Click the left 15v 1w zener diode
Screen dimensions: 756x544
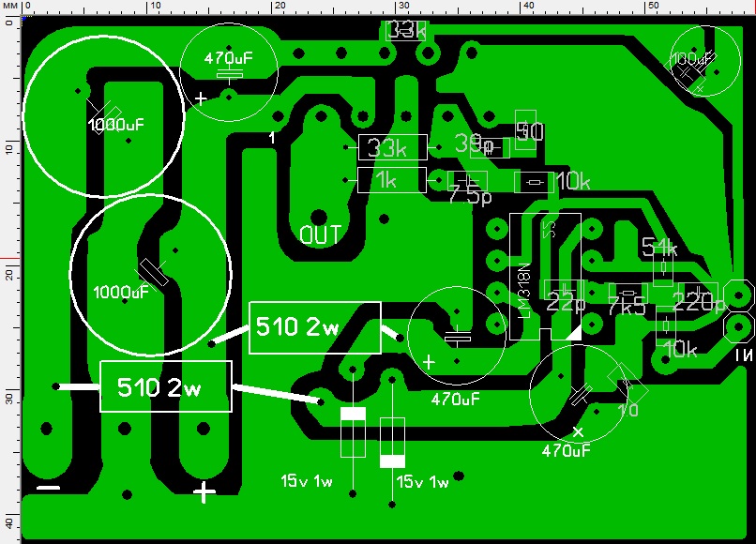pyautogui.click(x=353, y=432)
